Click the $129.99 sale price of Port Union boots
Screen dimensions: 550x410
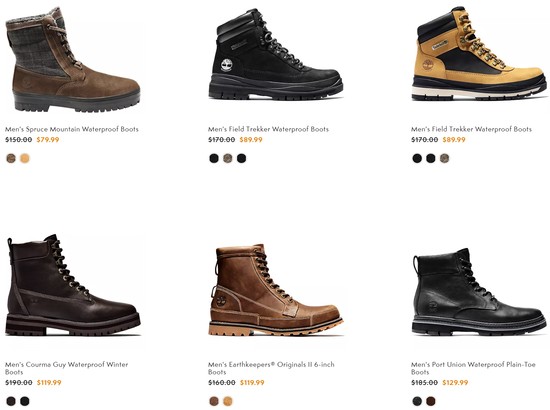coord(455,383)
